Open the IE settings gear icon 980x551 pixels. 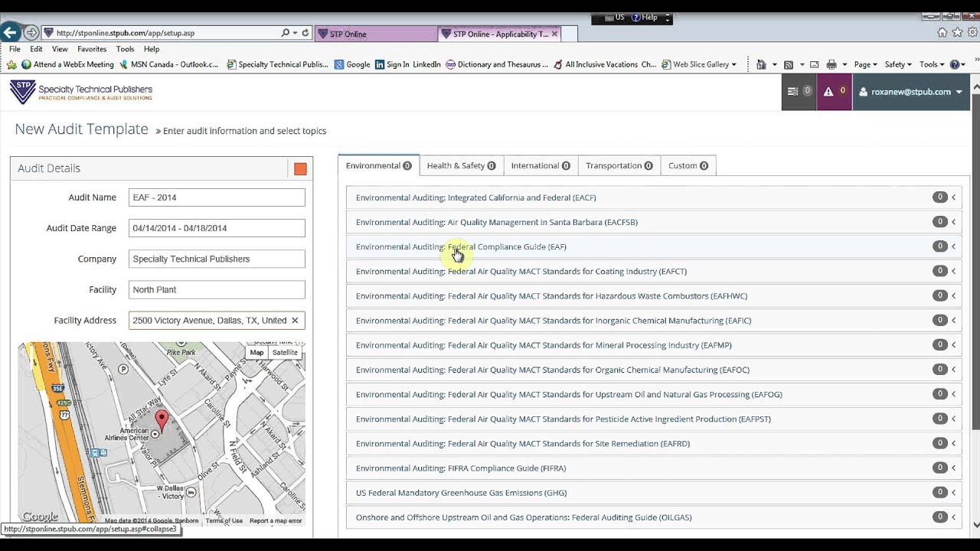pos(972,33)
